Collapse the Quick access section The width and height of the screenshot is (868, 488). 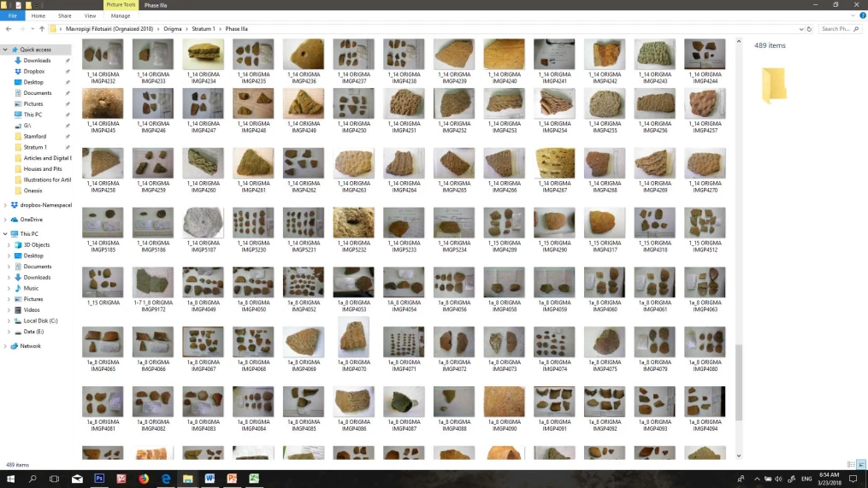click(5, 50)
